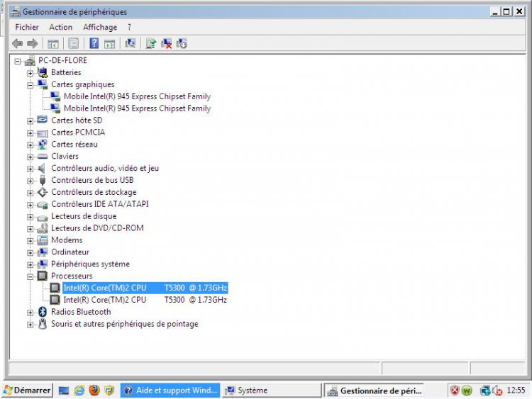Select first Mobile Intel(R) 945 Express Chipset Family
This screenshot has height=399, width=532.
[x=137, y=96]
